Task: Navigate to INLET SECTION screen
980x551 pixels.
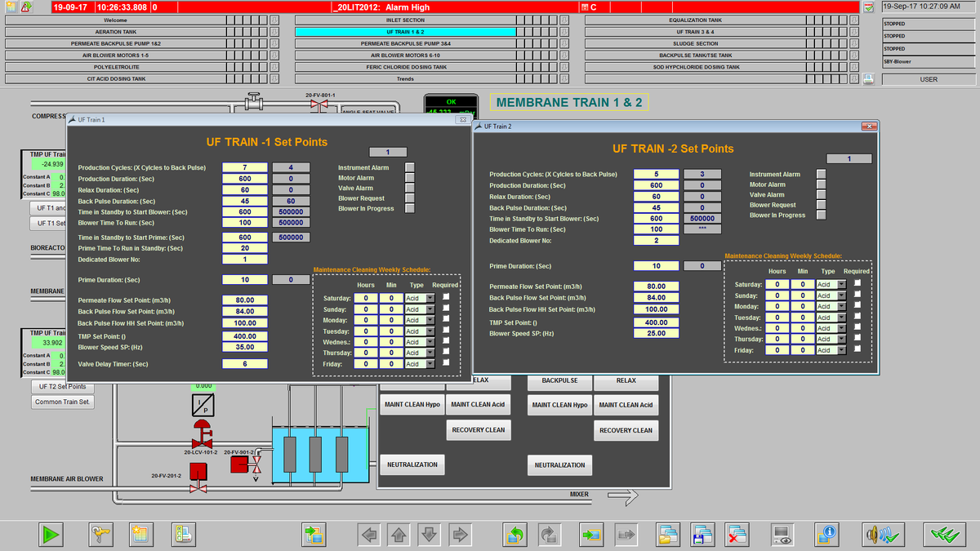Action: click(x=405, y=20)
